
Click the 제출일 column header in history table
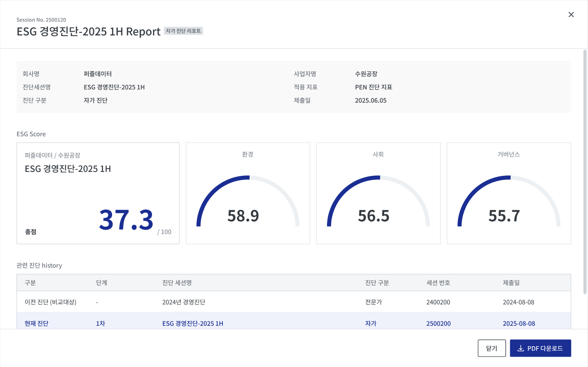511,283
